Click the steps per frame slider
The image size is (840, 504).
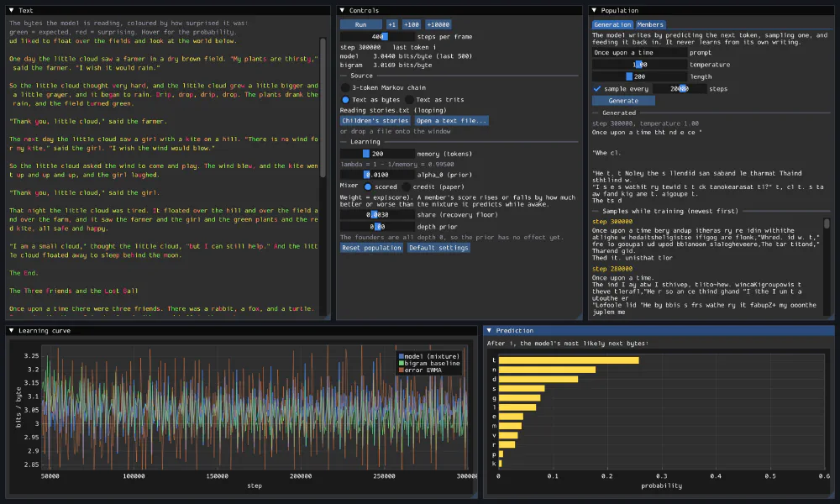point(377,36)
